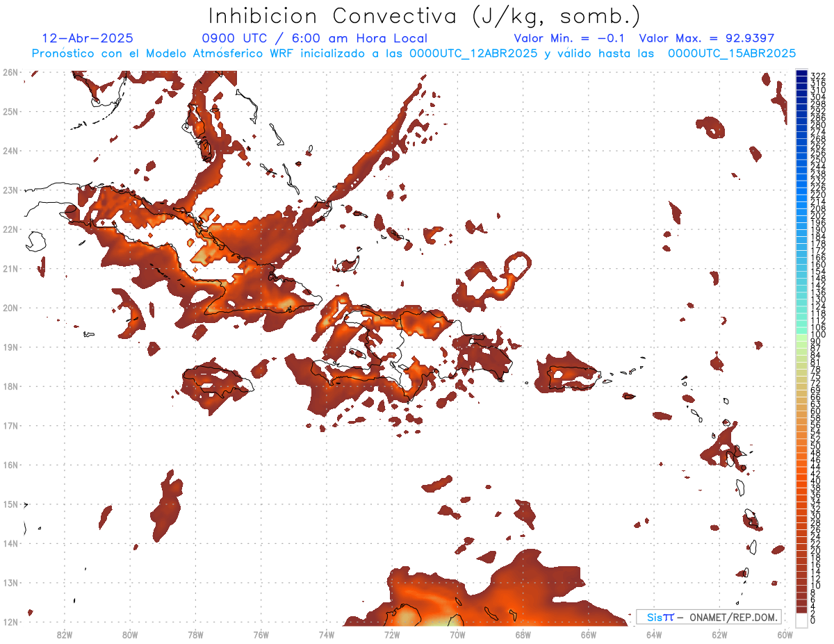Image resolution: width=834 pixels, height=644 pixels.
Task: Click the date "12-Abr-2025"
Action: click(88, 38)
